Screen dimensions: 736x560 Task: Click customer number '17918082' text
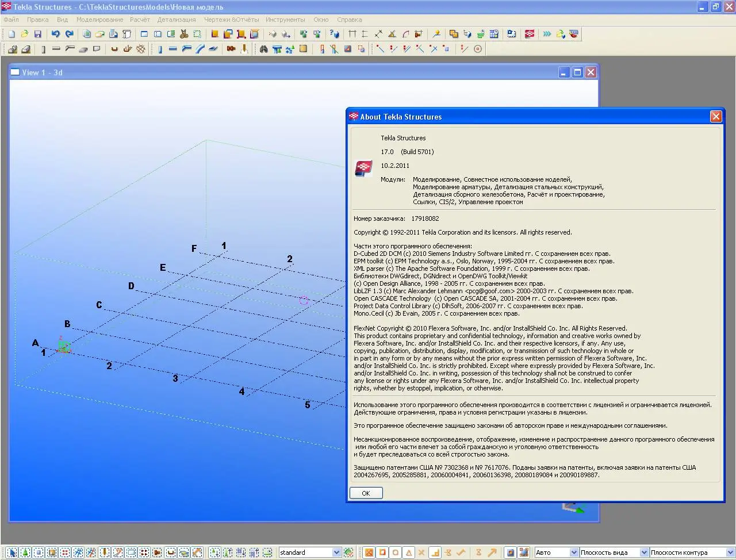click(x=425, y=218)
